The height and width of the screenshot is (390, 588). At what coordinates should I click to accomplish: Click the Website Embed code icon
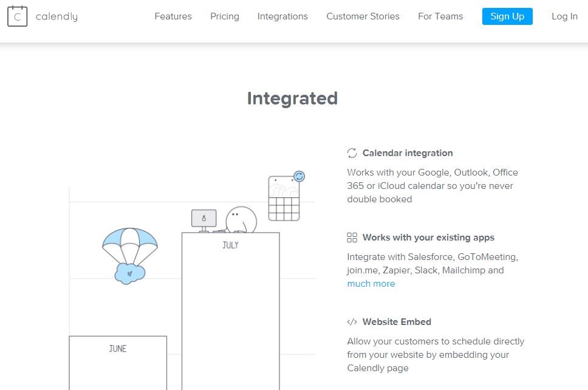[352, 322]
